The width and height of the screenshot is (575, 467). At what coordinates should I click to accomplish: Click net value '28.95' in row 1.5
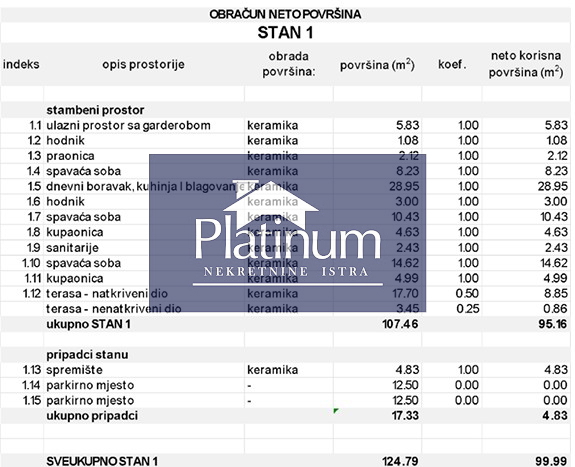click(553, 186)
